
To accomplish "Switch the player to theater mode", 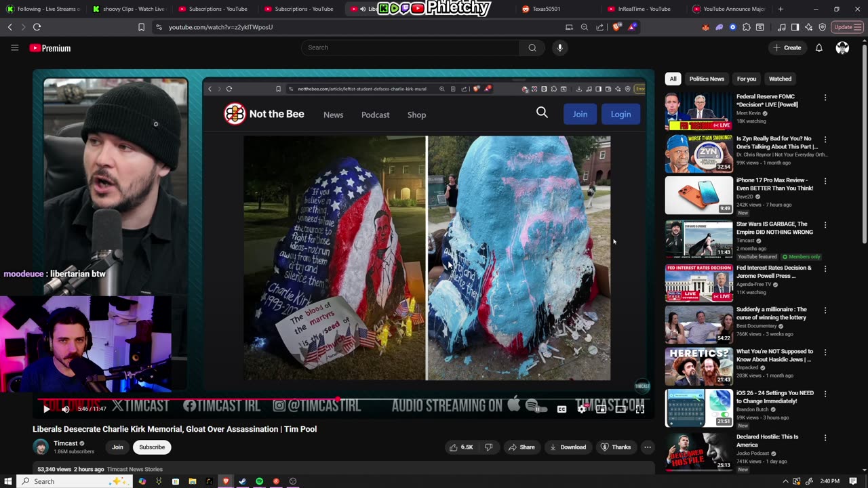I will (620, 409).
